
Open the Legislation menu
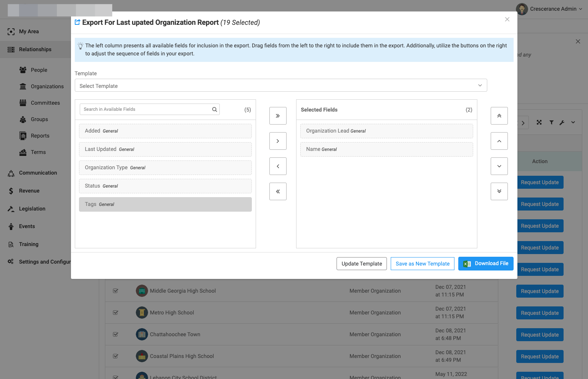pyautogui.click(x=32, y=209)
